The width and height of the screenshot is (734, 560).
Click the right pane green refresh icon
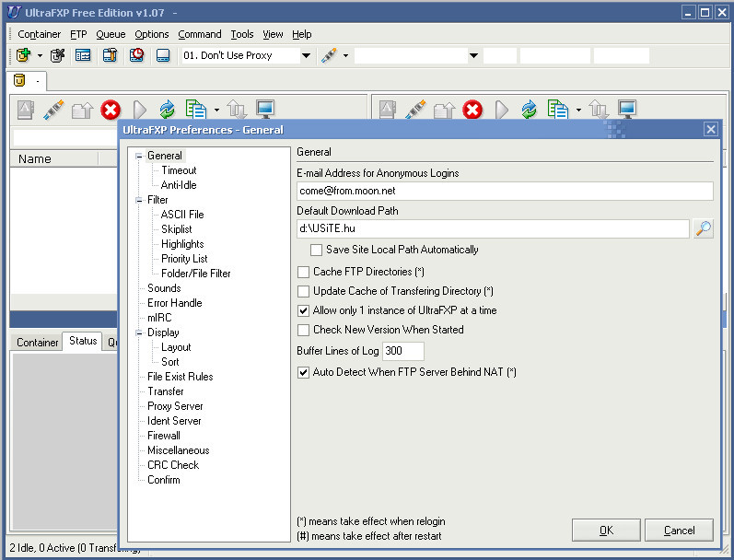tap(529, 110)
